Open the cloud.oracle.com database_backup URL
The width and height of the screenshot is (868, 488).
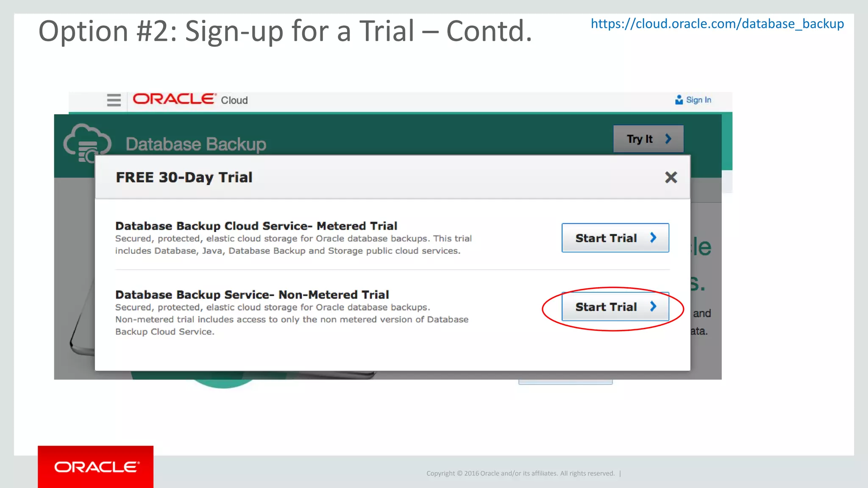717,24
